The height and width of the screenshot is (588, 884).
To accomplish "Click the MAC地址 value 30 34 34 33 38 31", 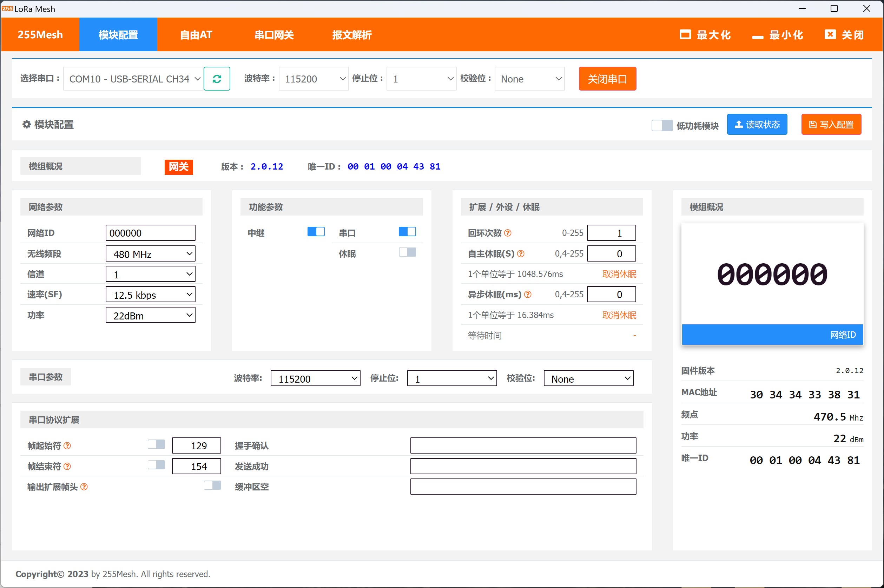I will tap(805, 395).
